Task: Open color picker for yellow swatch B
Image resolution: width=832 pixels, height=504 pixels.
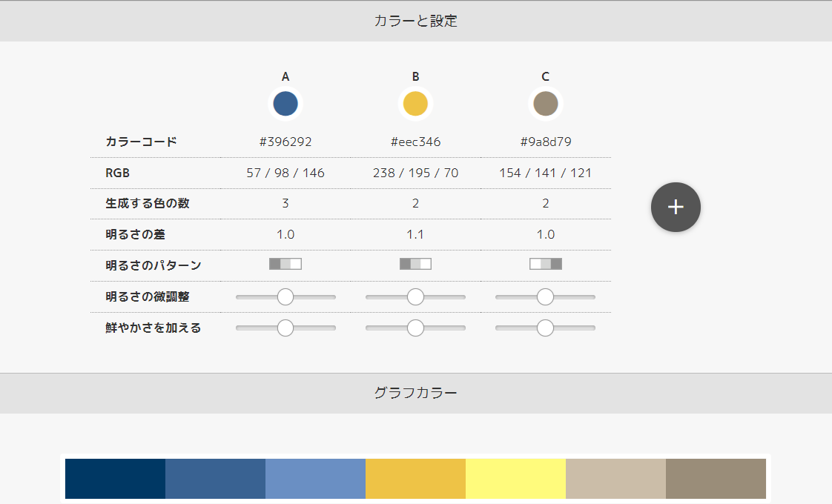Action: [415, 104]
